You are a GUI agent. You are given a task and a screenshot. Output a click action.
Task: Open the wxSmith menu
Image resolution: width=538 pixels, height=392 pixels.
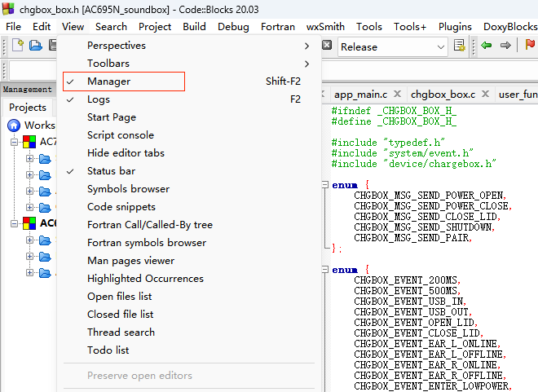(325, 27)
